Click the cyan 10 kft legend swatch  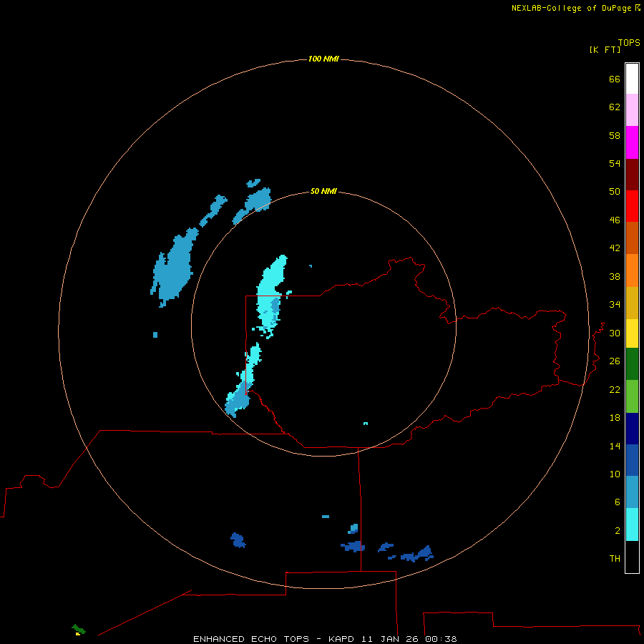(x=632, y=525)
